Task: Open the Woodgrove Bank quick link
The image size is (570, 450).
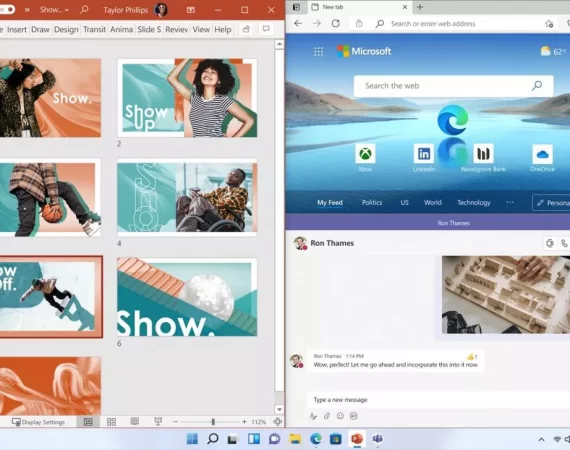Action: (x=483, y=158)
